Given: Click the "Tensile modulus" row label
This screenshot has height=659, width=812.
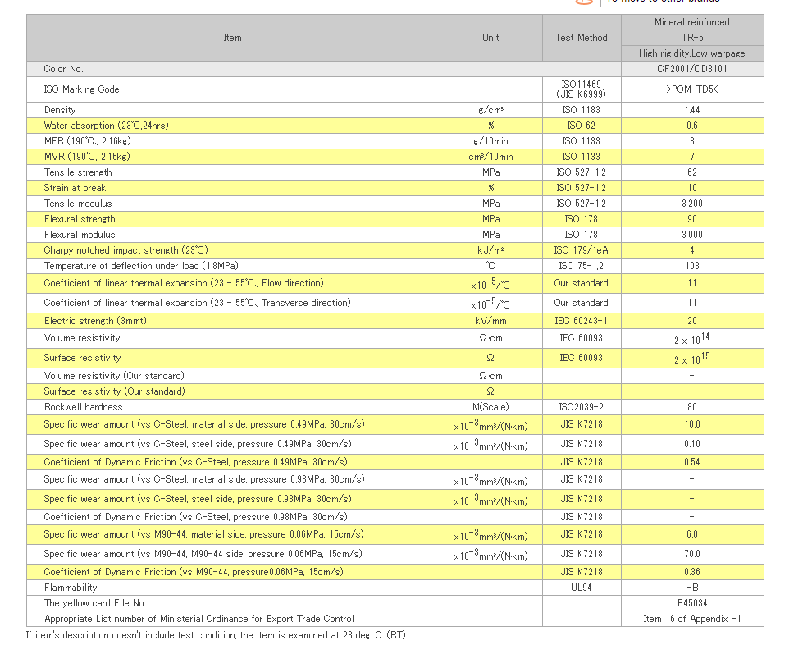Looking at the screenshot, I should click(78, 203).
